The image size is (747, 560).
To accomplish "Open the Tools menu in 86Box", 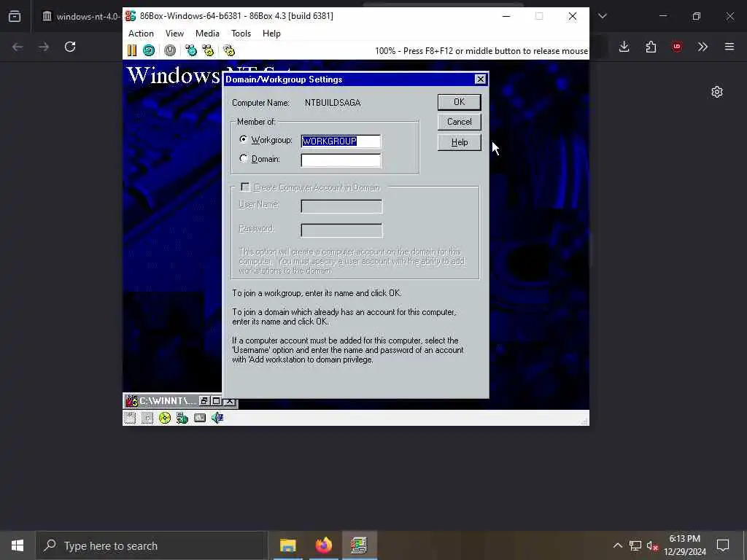I will click(241, 34).
